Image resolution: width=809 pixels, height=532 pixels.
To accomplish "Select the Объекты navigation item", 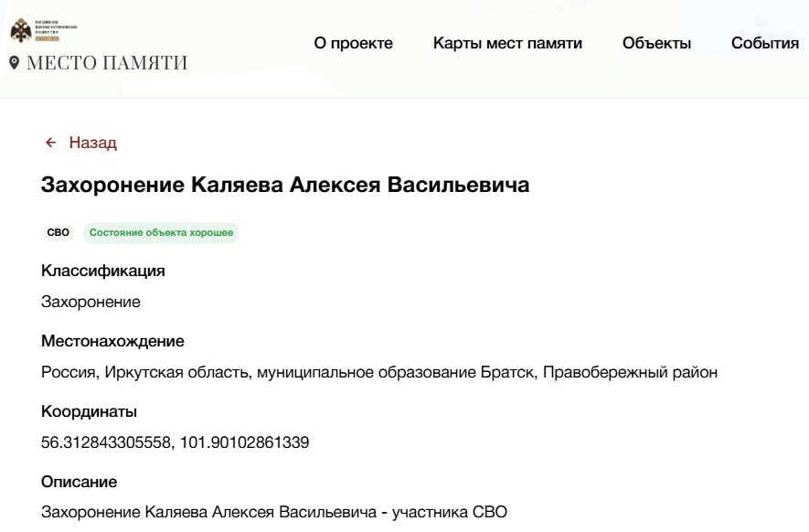I will pyautogui.click(x=656, y=43).
